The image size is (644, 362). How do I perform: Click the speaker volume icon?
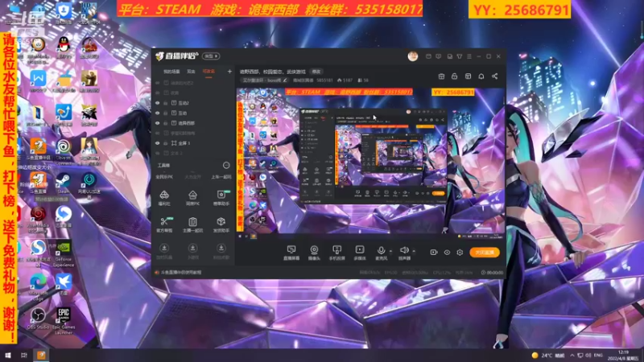point(404,250)
